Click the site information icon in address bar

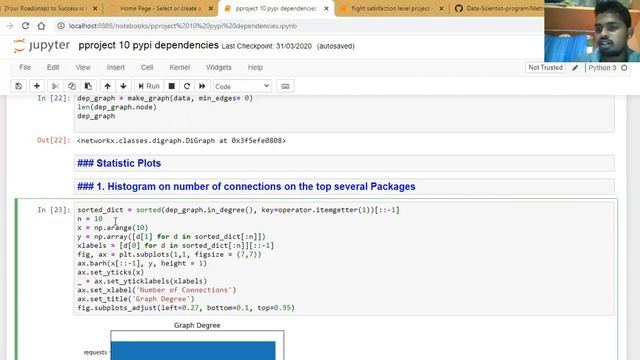tap(61, 26)
